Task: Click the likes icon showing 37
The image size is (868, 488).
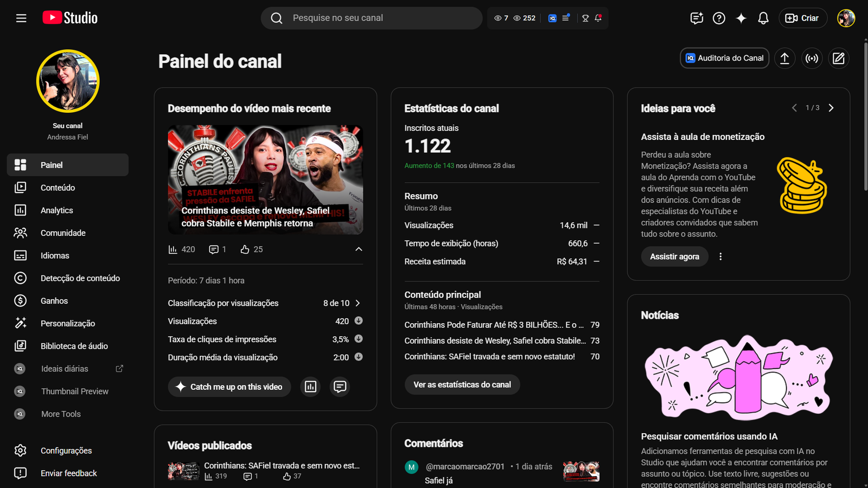Action: pos(287,476)
